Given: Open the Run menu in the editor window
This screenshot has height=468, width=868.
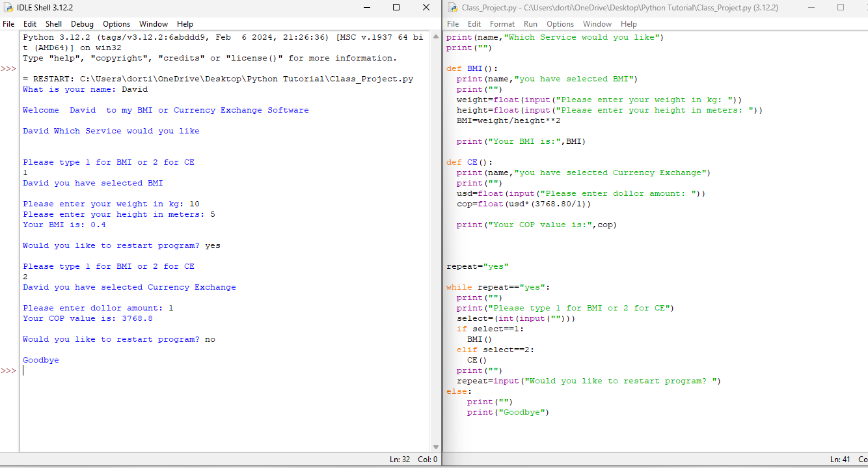Looking at the screenshot, I should (x=531, y=24).
